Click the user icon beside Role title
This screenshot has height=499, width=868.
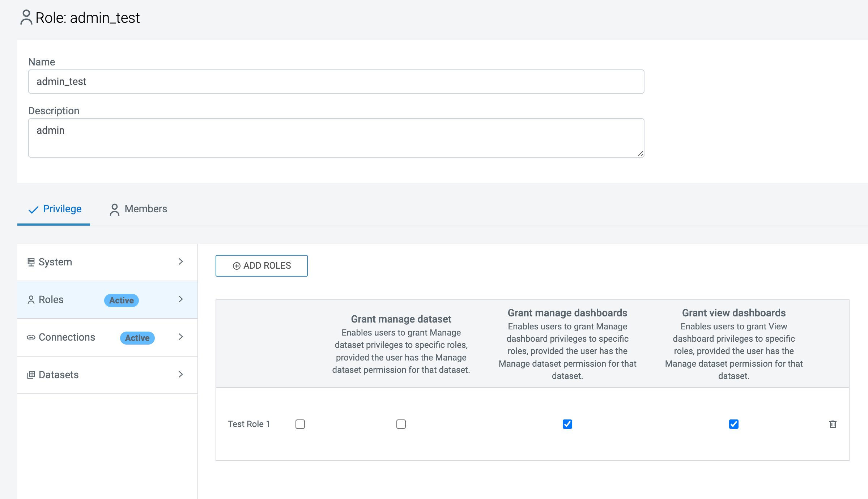click(x=26, y=17)
